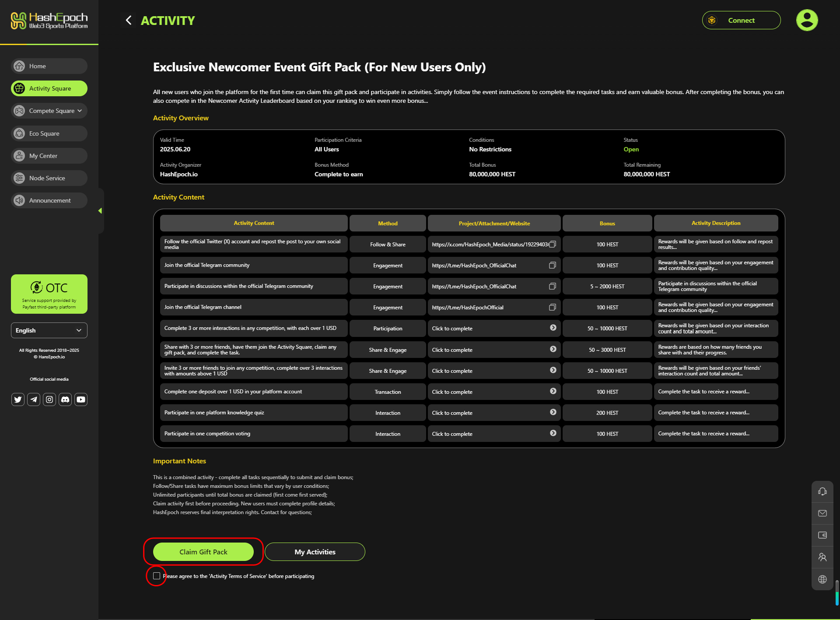840x620 pixels.
Task: Click the page scrollbar thumb
Action: (x=837, y=592)
